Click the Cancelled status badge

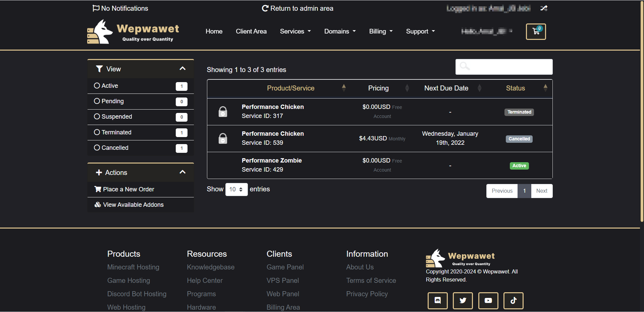tap(519, 139)
